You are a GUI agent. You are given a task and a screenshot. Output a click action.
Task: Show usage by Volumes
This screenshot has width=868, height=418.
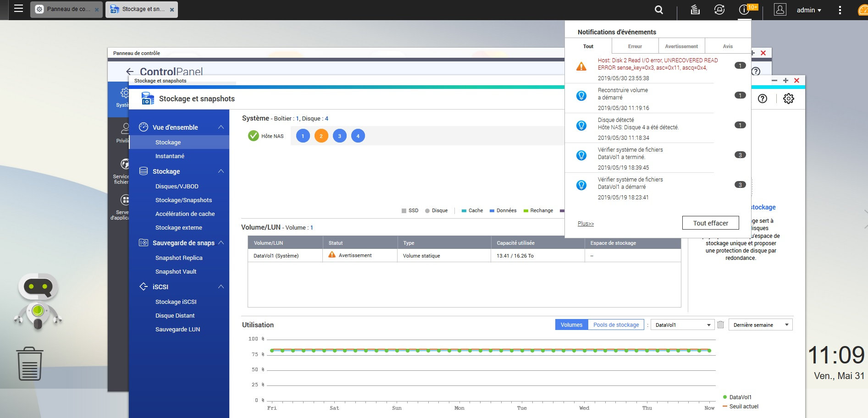571,325
